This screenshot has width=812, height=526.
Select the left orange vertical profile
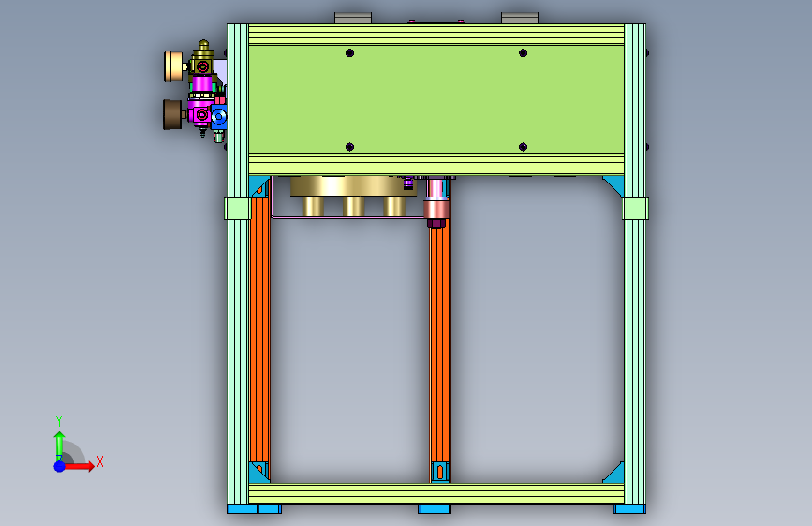pyautogui.click(x=260, y=331)
